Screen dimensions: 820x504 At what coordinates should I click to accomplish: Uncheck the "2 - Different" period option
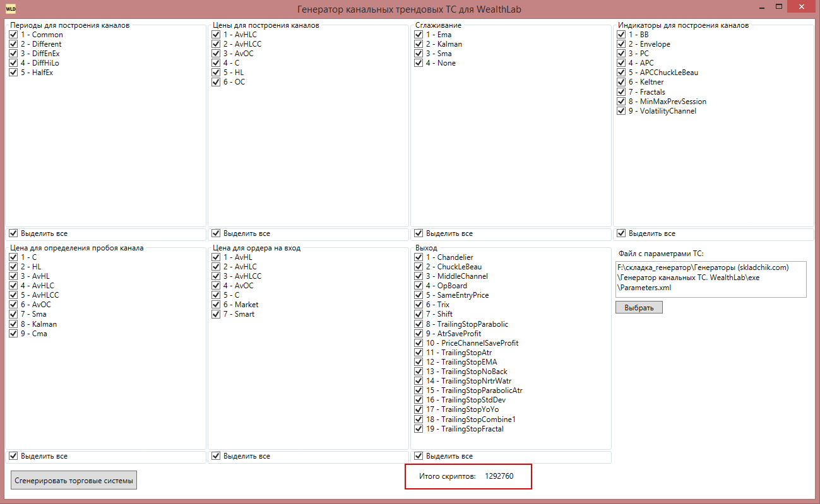(x=13, y=44)
